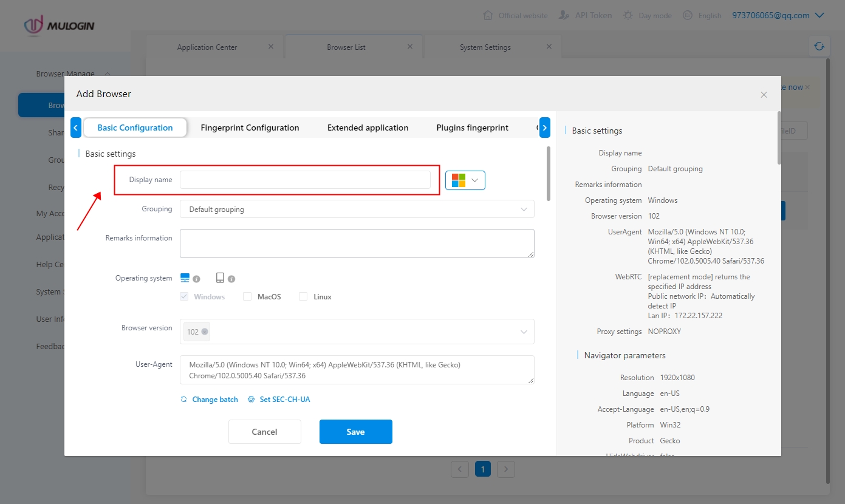Open the Windows logo OS dropdown
This screenshot has height=504, width=845.
(x=465, y=180)
